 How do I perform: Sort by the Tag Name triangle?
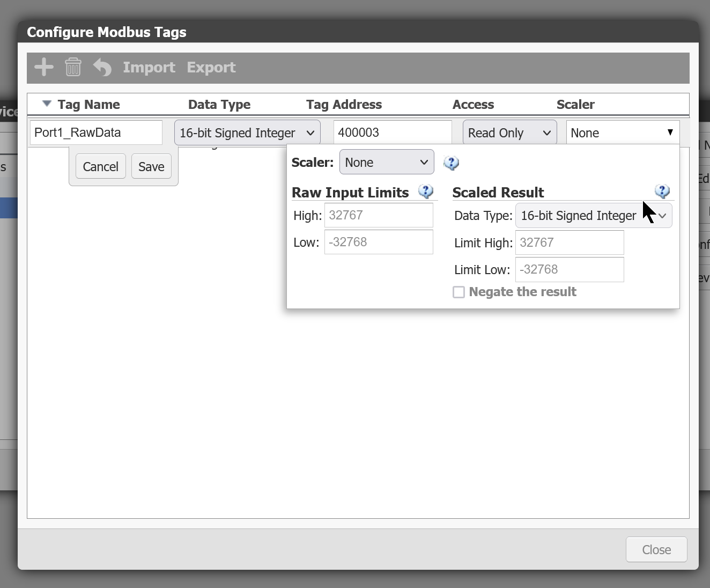coord(47,104)
